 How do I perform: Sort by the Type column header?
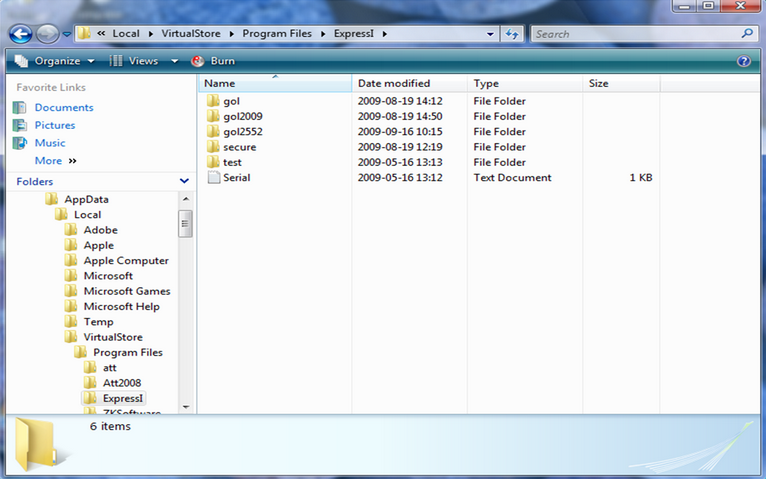pyautogui.click(x=525, y=83)
